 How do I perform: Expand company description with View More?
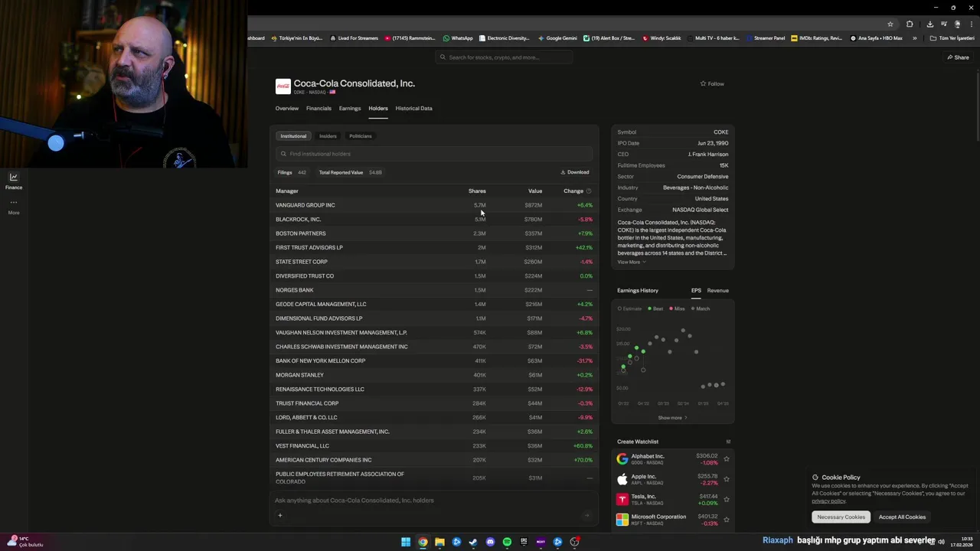[x=632, y=262]
